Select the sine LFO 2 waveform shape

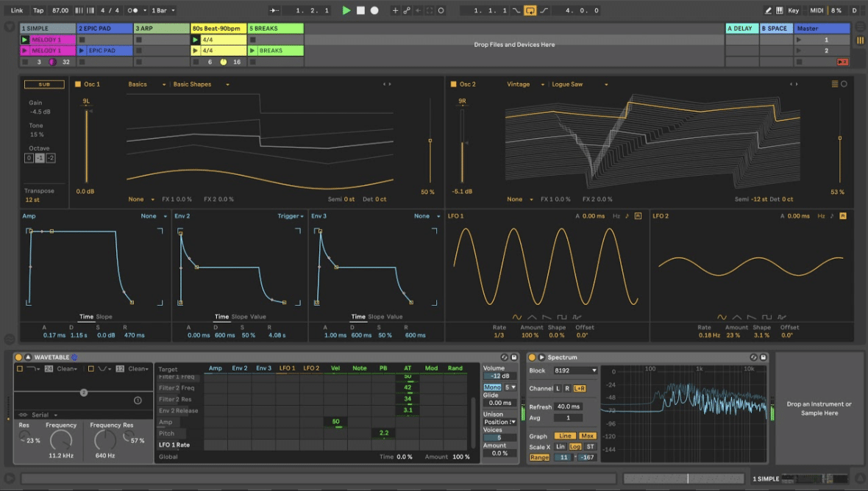(722, 318)
